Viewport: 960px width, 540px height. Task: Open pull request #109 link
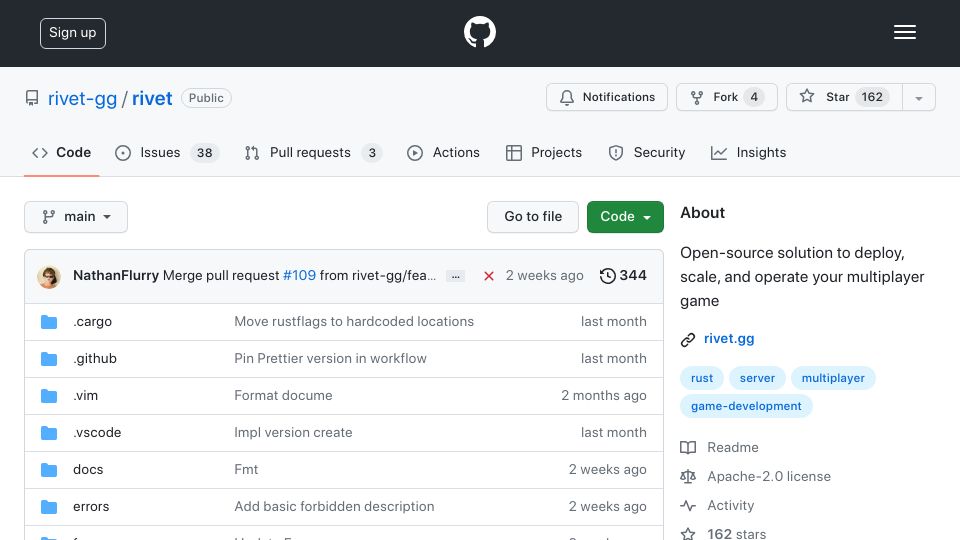coord(299,276)
